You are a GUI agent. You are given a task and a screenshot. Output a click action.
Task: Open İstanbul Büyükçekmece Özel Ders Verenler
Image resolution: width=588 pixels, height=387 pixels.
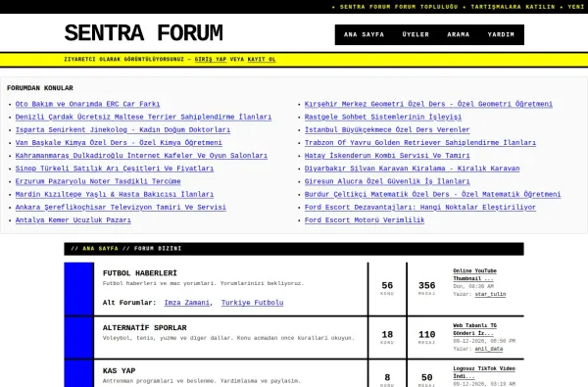tap(387, 129)
